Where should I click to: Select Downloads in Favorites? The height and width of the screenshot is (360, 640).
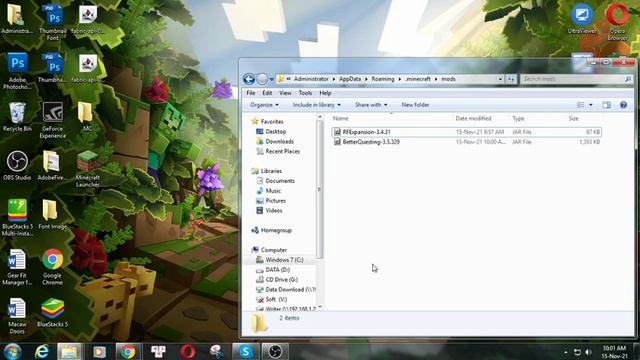[x=280, y=141]
